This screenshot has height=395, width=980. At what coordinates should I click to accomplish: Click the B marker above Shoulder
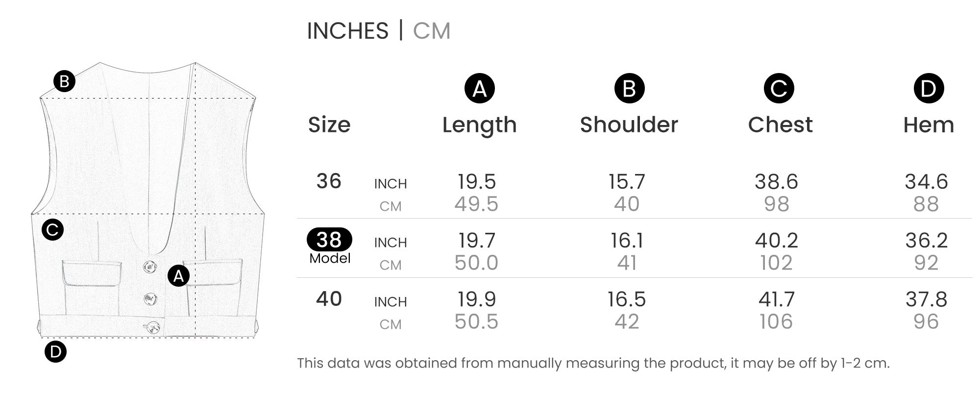(x=629, y=89)
